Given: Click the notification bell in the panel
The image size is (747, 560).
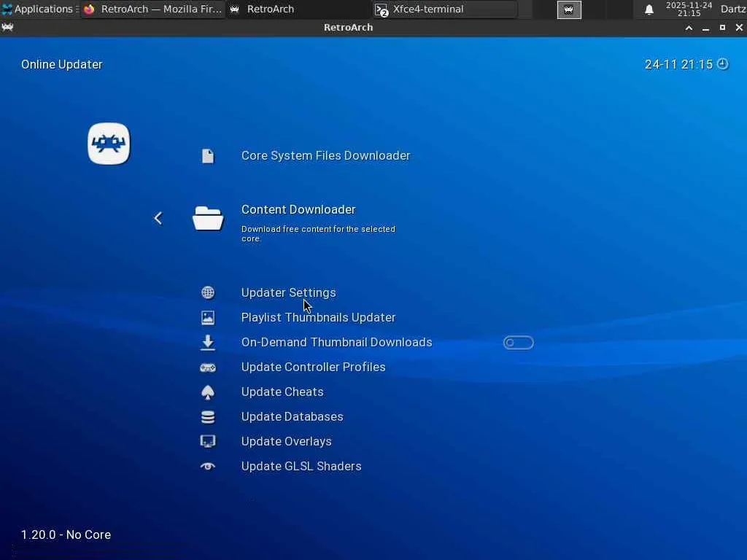Looking at the screenshot, I should point(649,9).
